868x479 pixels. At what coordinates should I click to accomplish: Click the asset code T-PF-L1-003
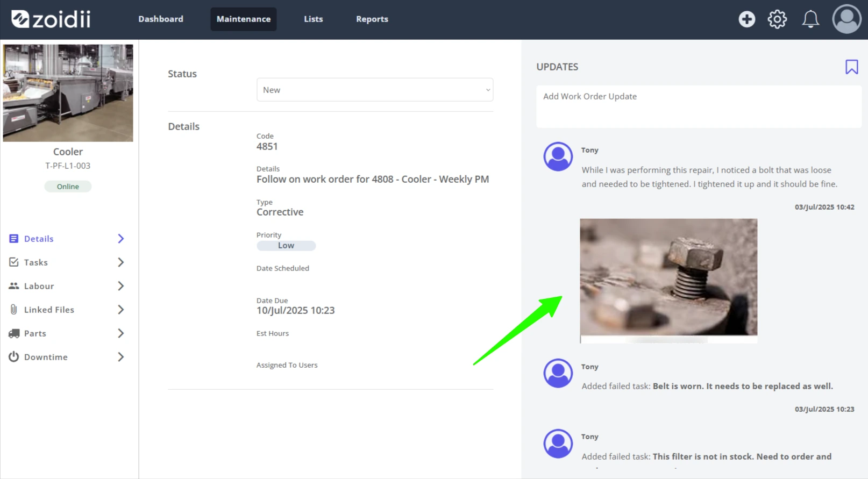(x=68, y=166)
